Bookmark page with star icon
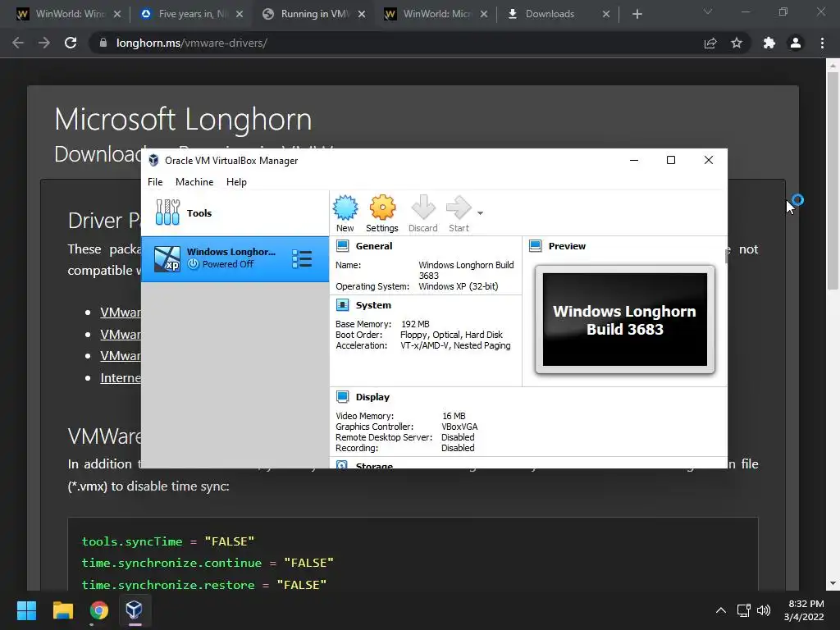The height and width of the screenshot is (630, 840). pyautogui.click(x=737, y=43)
